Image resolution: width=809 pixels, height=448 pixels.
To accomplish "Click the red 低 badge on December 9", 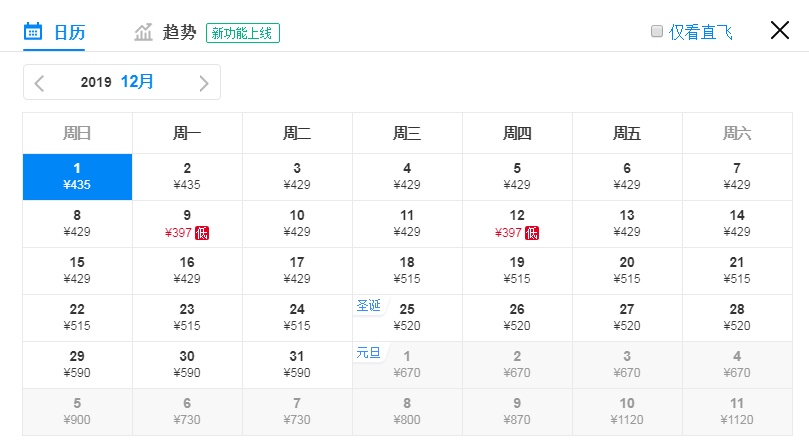I will [x=202, y=233].
